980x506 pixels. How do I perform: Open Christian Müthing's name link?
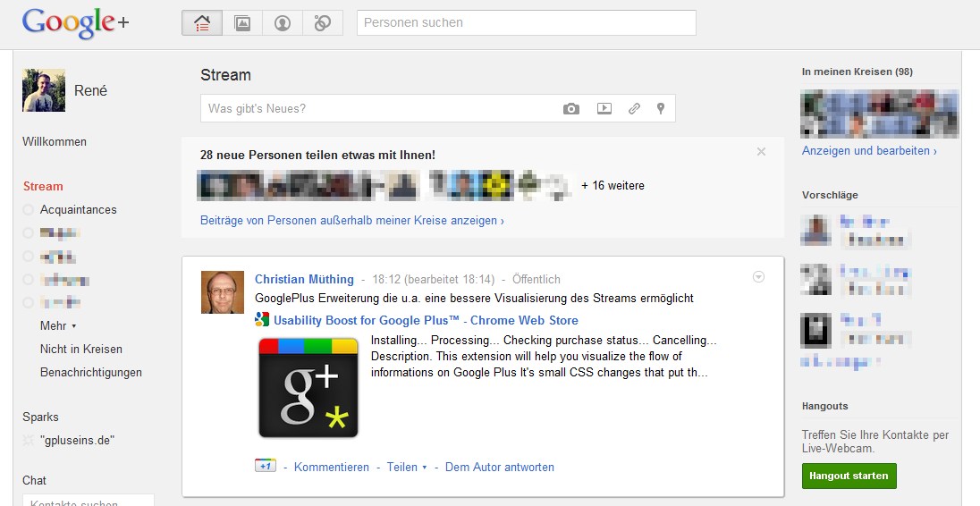click(x=304, y=279)
